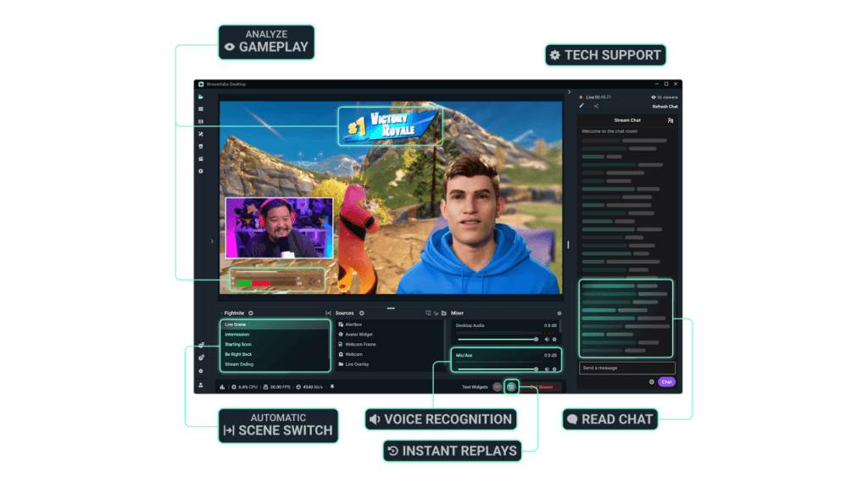Click the Refresh Chat link

coord(665,107)
